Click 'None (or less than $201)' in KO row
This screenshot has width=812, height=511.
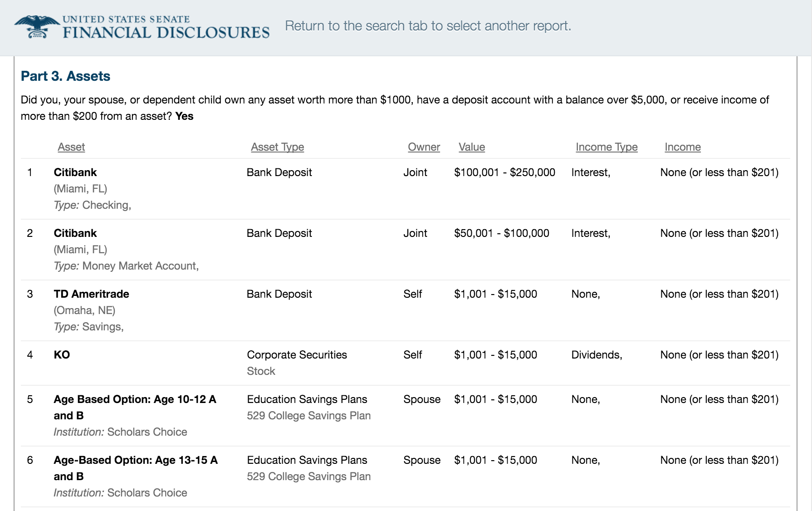click(719, 355)
